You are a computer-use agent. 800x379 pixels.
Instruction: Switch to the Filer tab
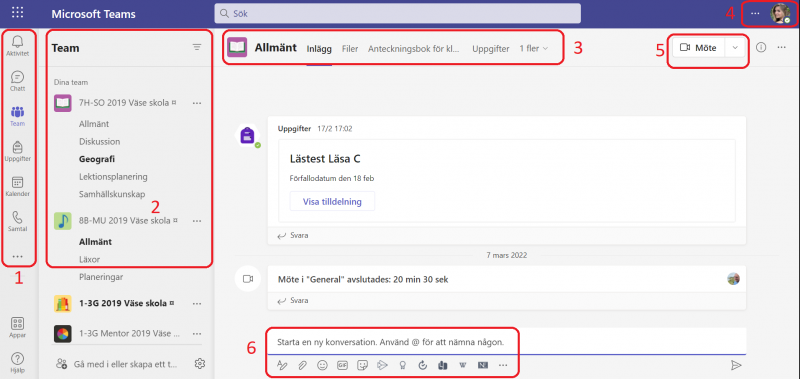[x=349, y=49]
